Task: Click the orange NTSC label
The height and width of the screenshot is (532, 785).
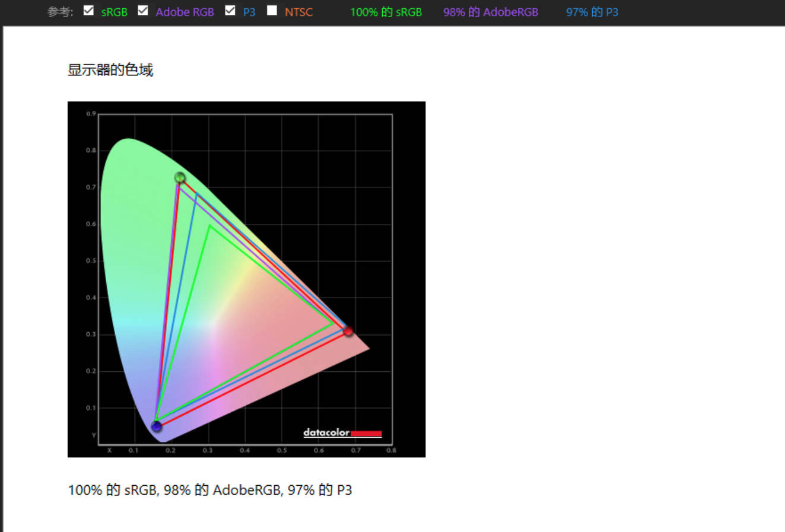Action: click(298, 12)
